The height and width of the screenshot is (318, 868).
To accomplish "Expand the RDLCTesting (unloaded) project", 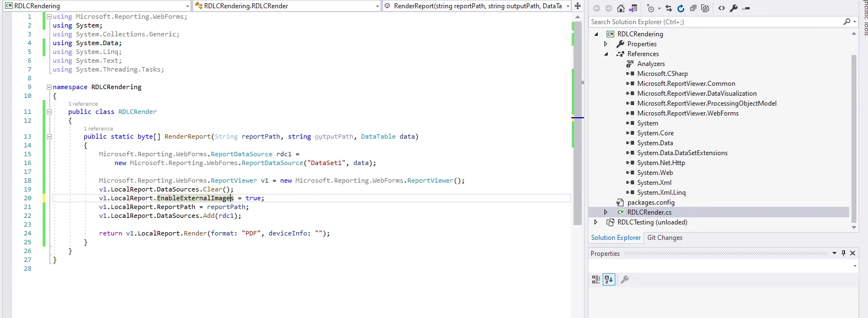I will tap(596, 222).
